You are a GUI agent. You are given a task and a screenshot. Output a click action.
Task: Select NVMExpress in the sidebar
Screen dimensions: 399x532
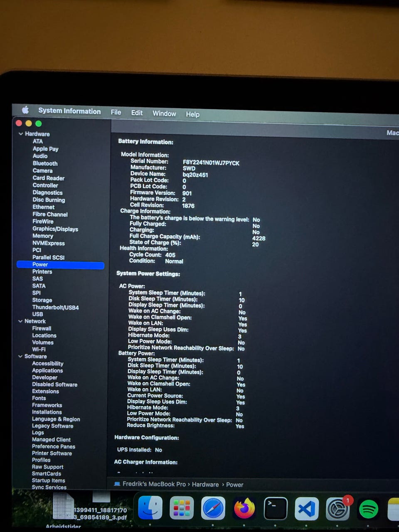pos(49,243)
